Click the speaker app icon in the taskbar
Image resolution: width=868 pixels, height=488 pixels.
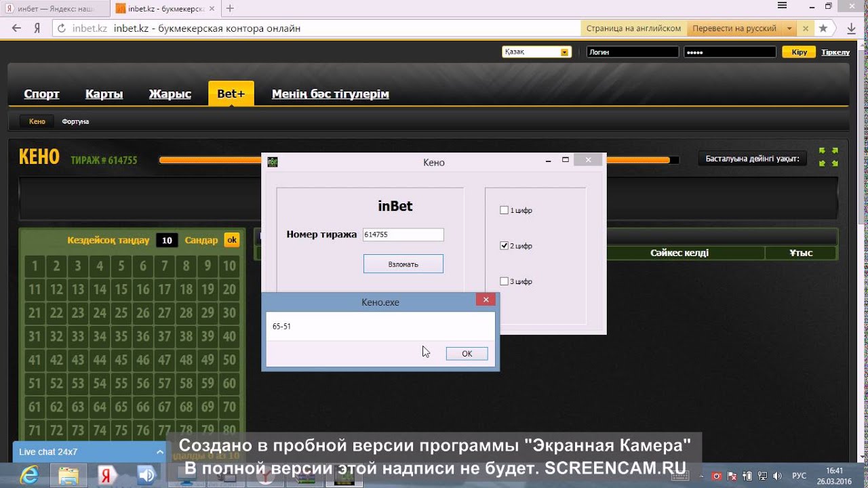(x=146, y=475)
